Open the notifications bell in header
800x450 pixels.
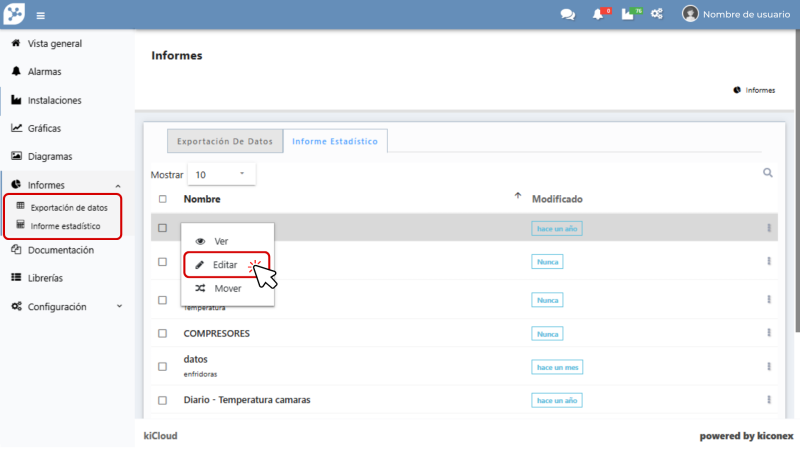[x=597, y=14]
